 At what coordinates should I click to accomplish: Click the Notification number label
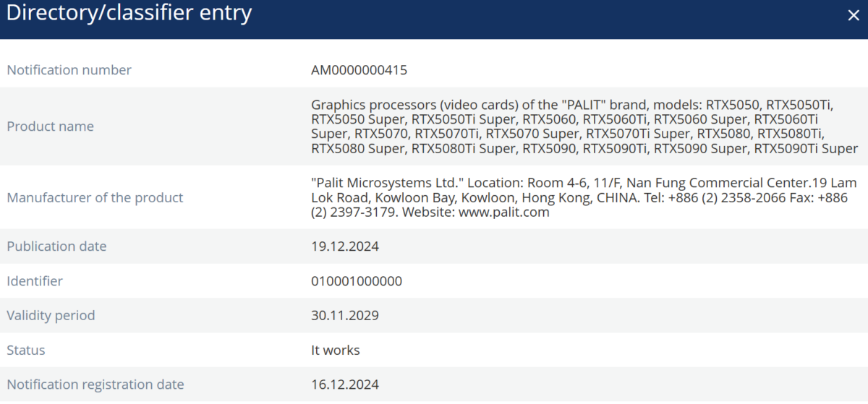[x=69, y=70]
